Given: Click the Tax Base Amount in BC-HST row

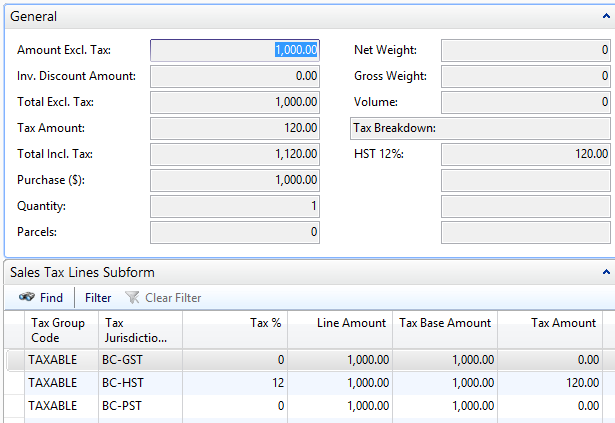Looking at the screenshot, I should [445, 383].
